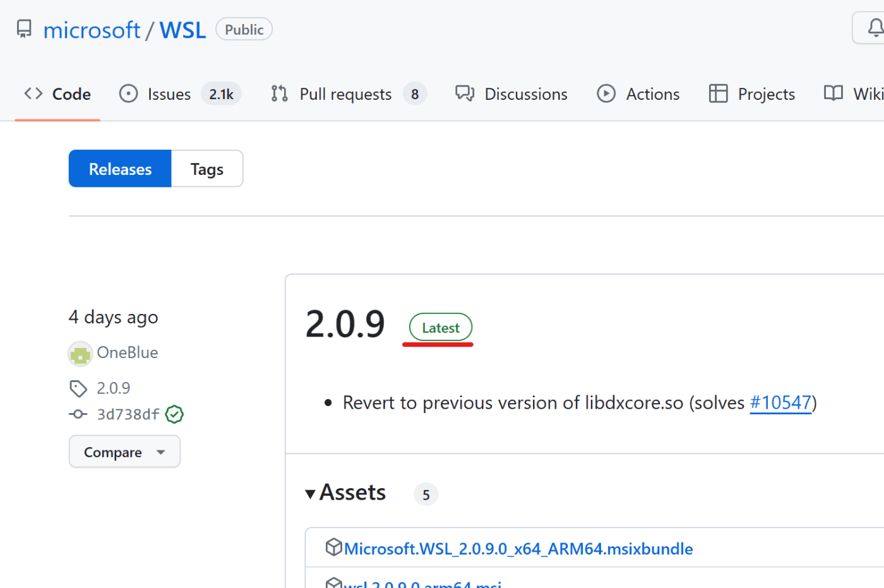Click the pull requests count 8

(x=415, y=94)
